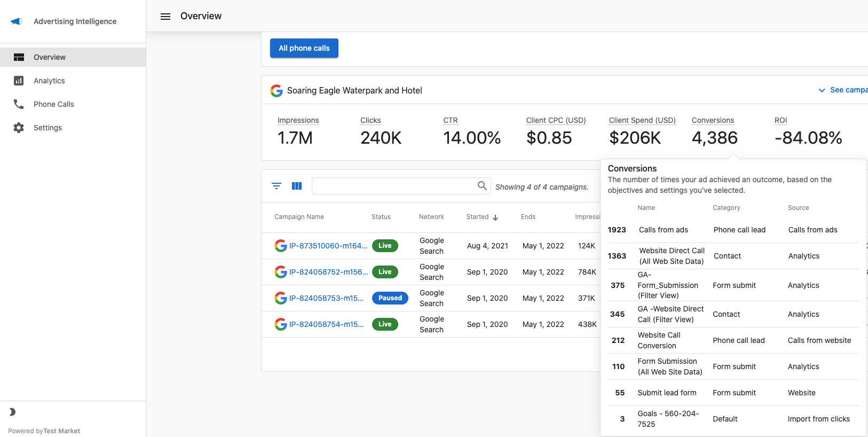Click Google icon for IP-873510060 campaign
Screen dimensions: 868x437
click(x=281, y=246)
